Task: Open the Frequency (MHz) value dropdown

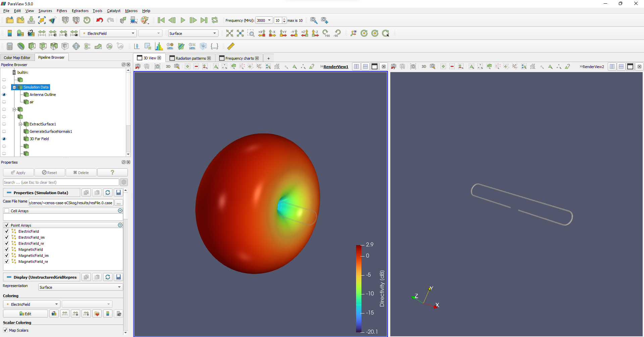Action: pos(264,20)
